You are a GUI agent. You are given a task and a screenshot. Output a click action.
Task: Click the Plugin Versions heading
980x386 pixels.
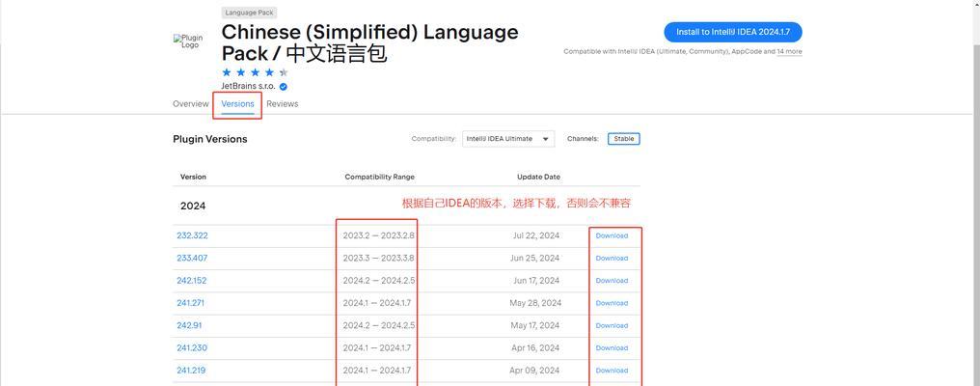(x=210, y=139)
